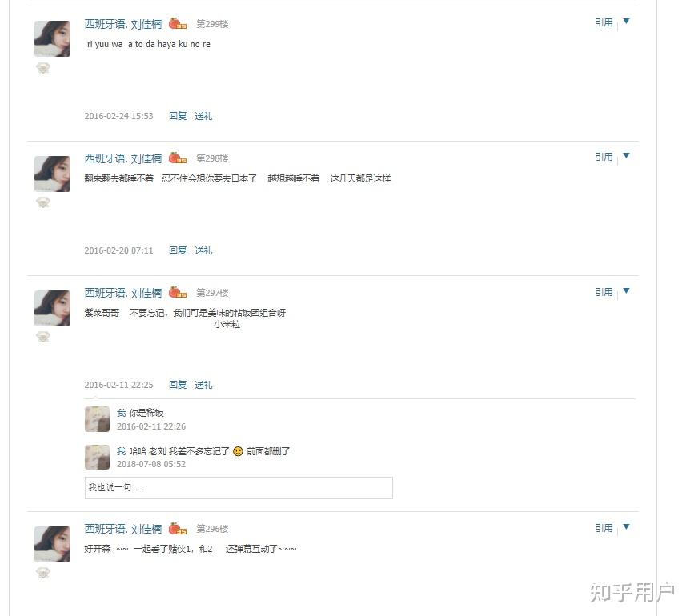Screen dimensions: 694x616
Task: Open the author name link on post 296
Action: [123, 529]
